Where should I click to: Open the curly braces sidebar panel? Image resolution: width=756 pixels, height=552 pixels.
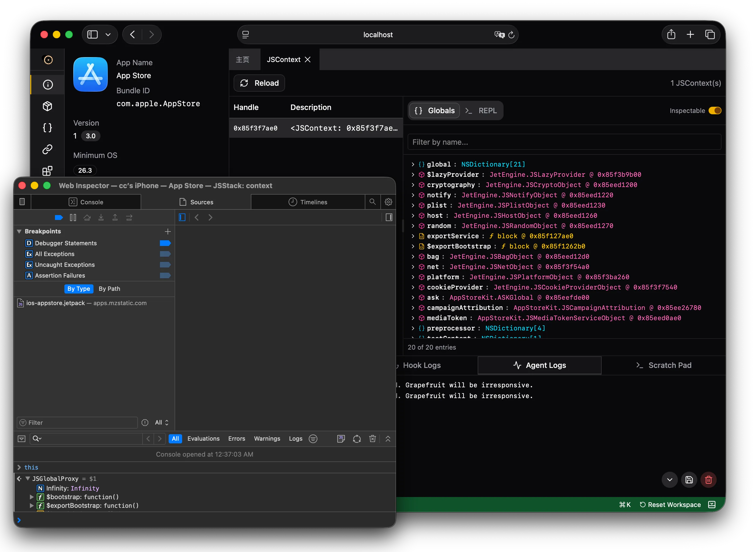point(47,128)
